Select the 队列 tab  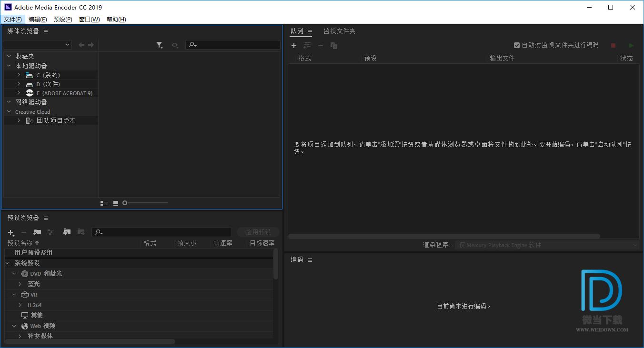pos(297,31)
